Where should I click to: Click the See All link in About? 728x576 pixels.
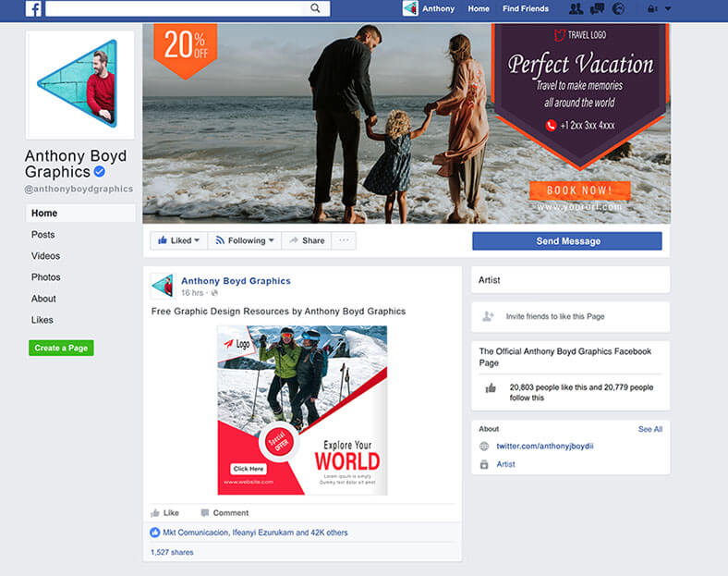[649, 429]
